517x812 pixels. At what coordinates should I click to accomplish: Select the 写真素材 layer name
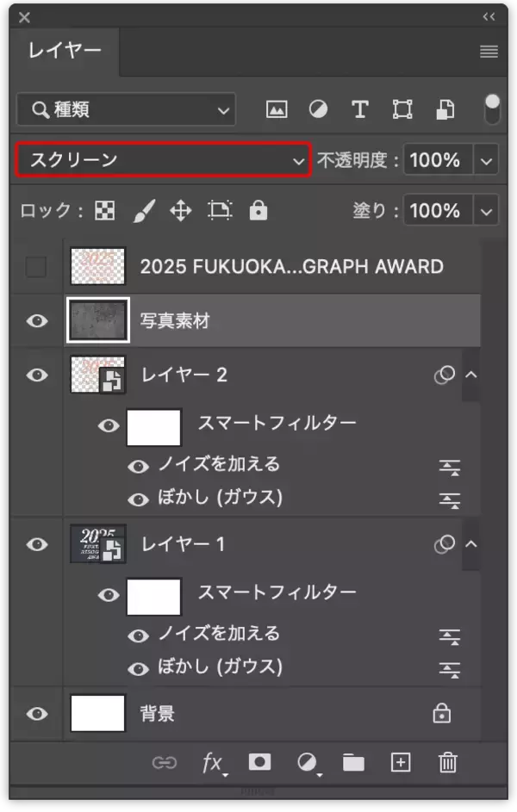[175, 320]
